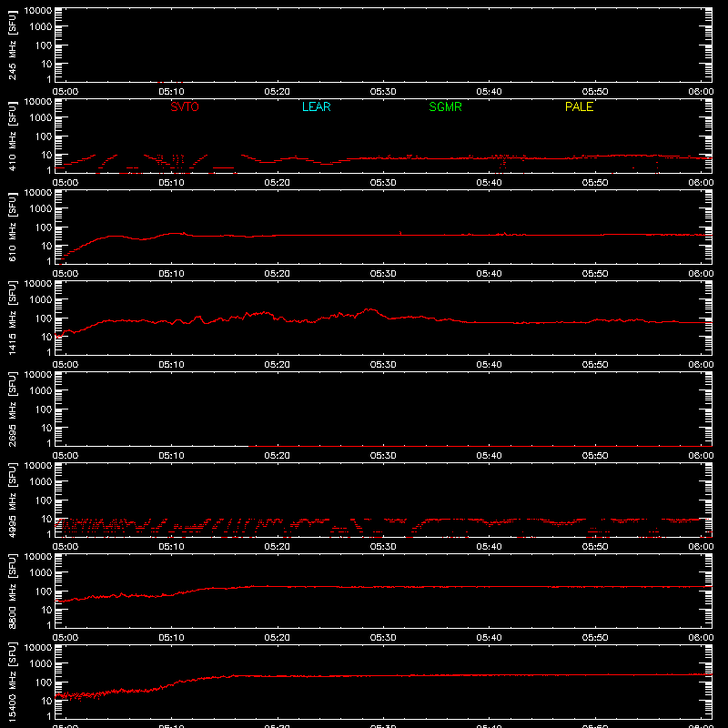Click the 610 MHz [SFU] axis title

pos(12,227)
